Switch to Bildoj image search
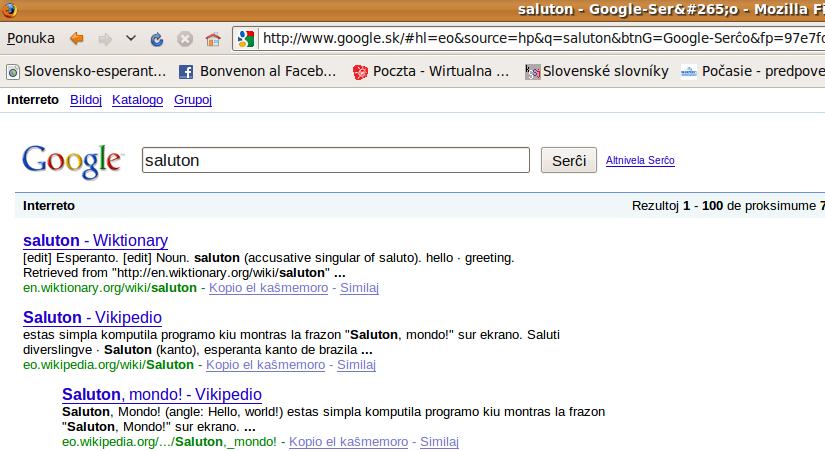Screen dimensions: 825x451 point(86,99)
